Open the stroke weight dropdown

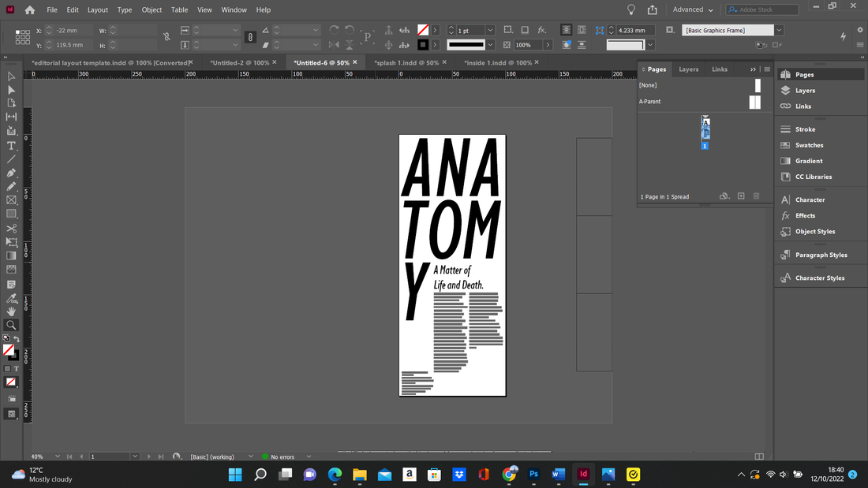coord(490,31)
